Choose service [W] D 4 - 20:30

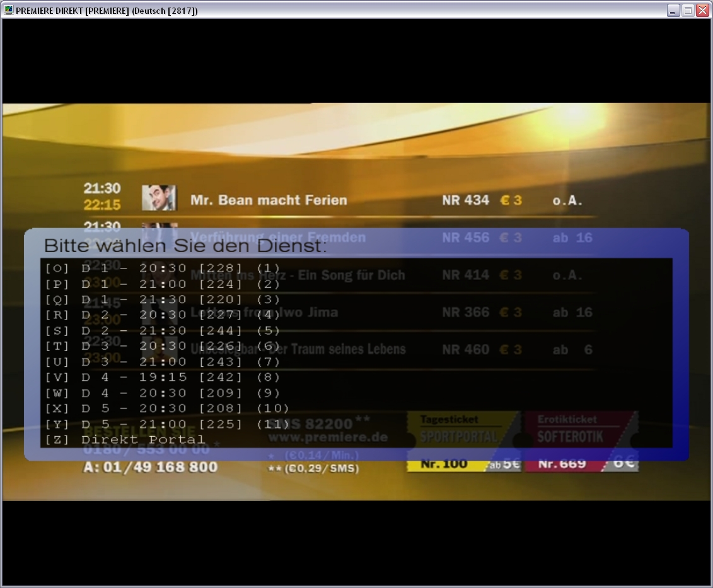[x=163, y=393]
